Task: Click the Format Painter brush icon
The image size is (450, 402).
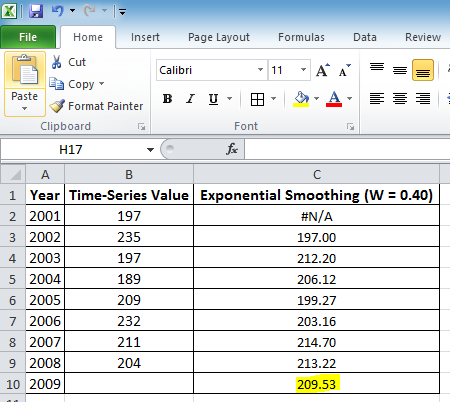Action: point(57,106)
